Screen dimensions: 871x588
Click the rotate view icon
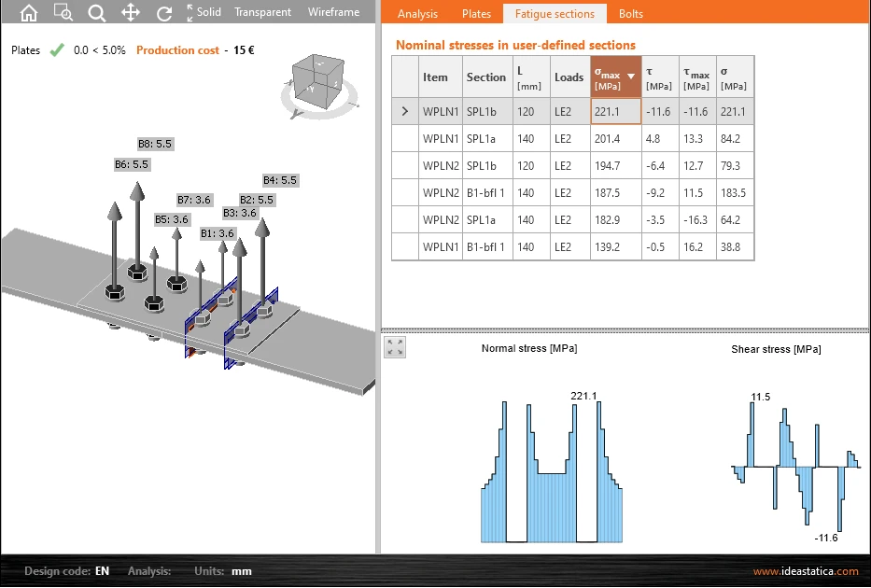[164, 13]
